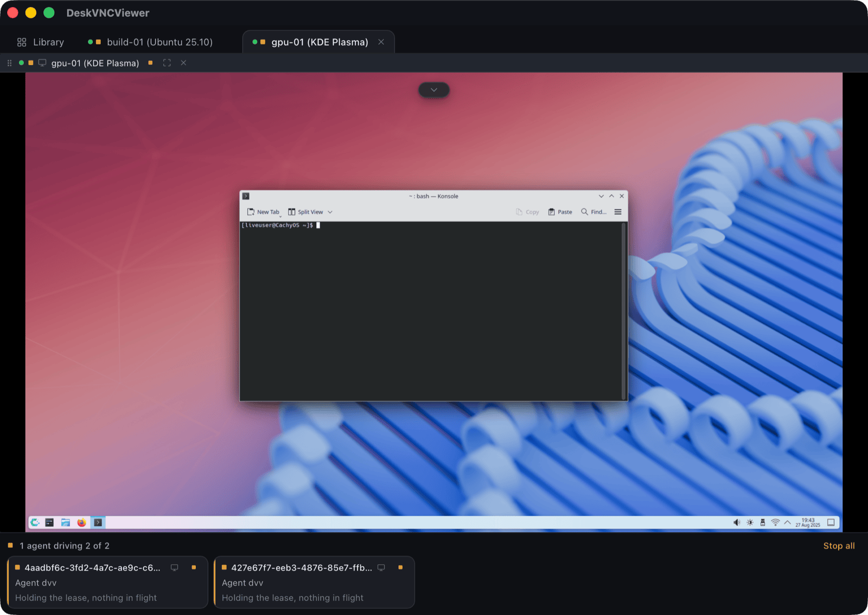Select agent card 4aadbf6c-3fd2-4a7c-ae9c-c6...
This screenshot has height=615, width=868.
point(107,582)
